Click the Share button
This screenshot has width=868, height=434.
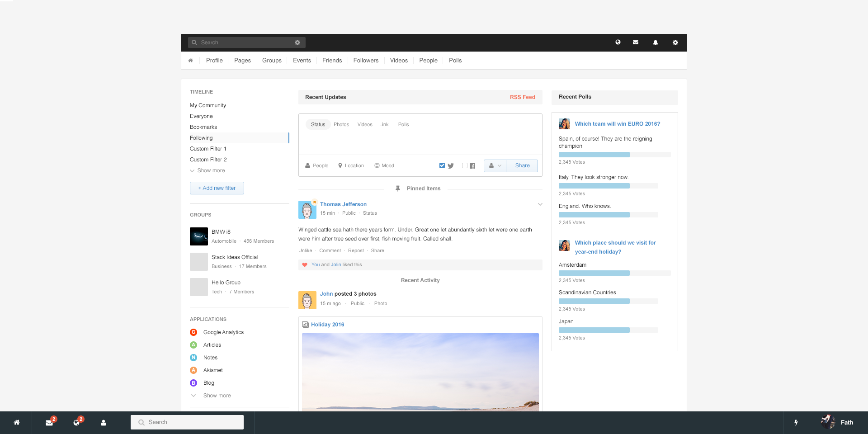coord(522,166)
